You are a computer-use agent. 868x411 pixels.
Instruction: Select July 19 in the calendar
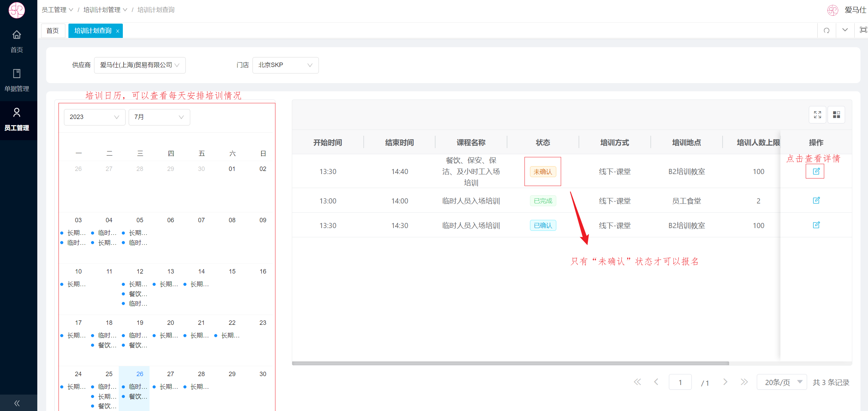(x=140, y=323)
